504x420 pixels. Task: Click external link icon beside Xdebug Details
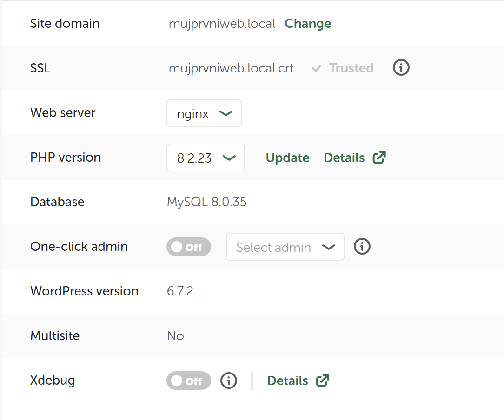click(x=323, y=381)
